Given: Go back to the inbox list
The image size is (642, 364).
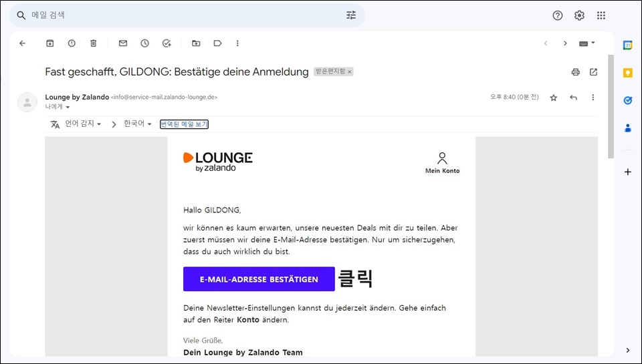Looking at the screenshot, I should click(x=23, y=43).
